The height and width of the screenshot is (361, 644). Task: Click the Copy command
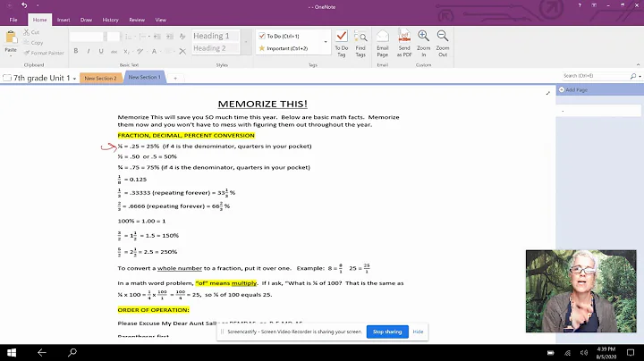pos(33,43)
